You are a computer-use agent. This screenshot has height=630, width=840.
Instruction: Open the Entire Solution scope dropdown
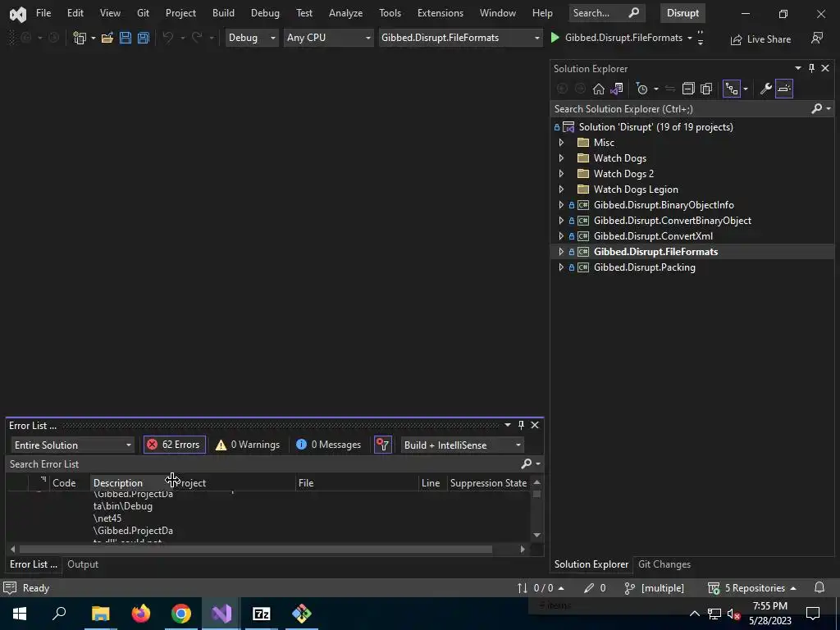[72, 445]
